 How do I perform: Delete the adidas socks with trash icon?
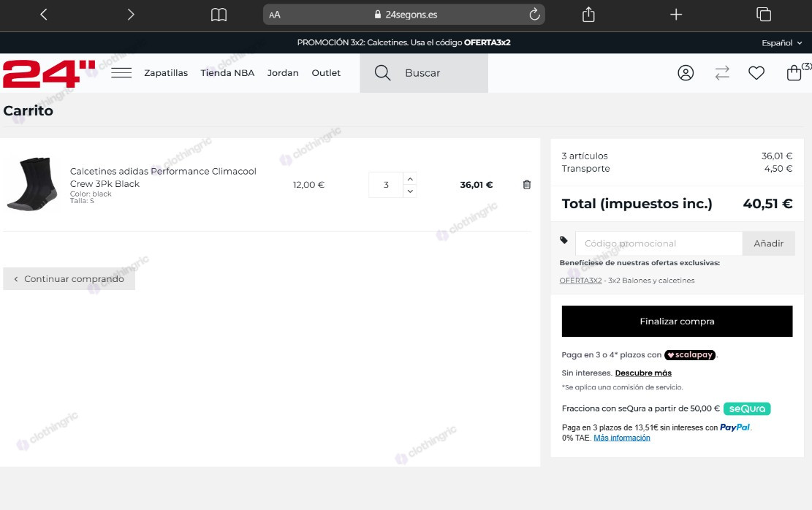point(527,185)
